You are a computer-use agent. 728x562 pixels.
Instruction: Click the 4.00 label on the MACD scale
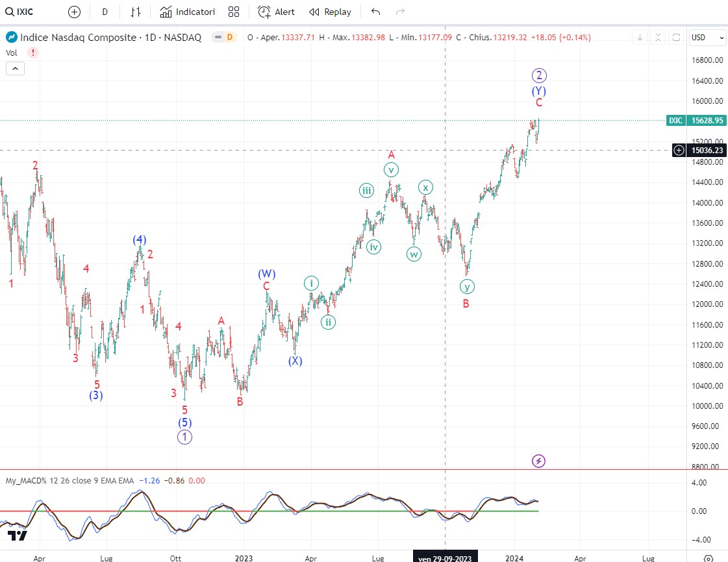(699, 483)
